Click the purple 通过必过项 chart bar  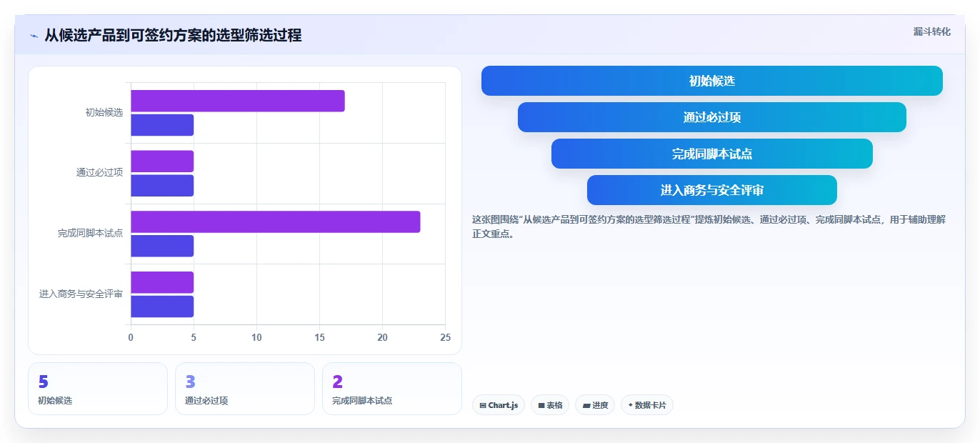click(x=162, y=161)
